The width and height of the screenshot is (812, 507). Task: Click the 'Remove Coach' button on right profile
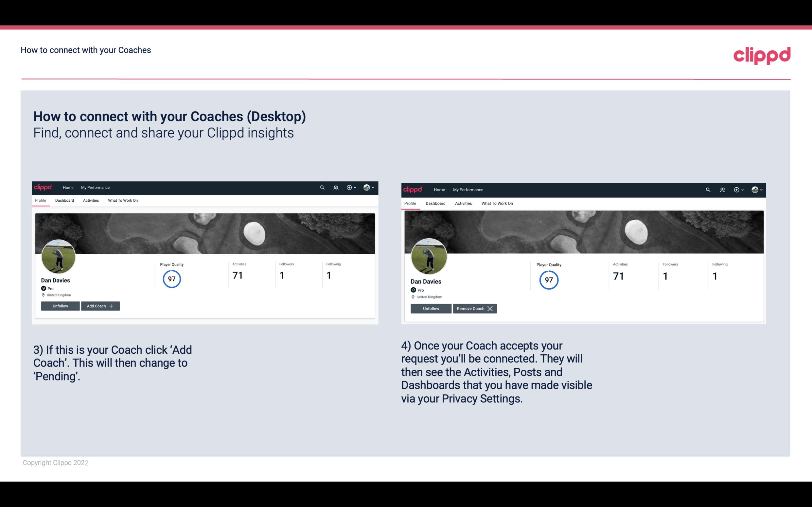click(x=475, y=308)
